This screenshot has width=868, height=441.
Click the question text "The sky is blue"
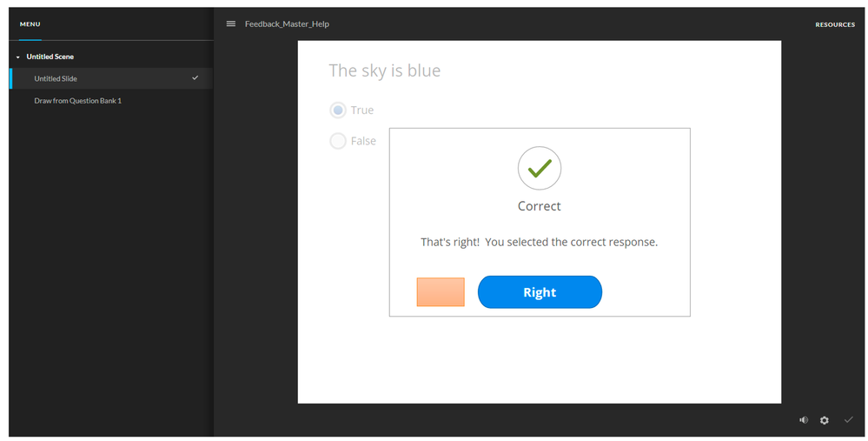pyautogui.click(x=385, y=70)
